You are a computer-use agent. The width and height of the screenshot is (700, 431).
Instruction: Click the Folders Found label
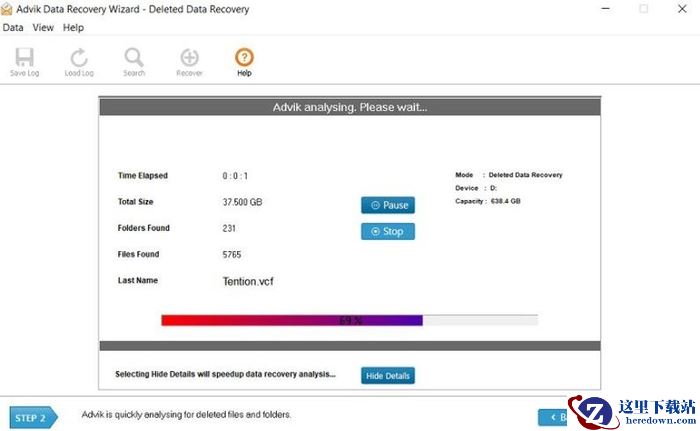point(143,228)
